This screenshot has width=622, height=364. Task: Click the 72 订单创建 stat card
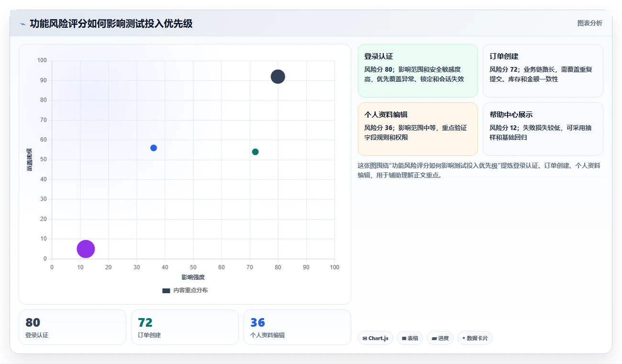pyautogui.click(x=185, y=327)
